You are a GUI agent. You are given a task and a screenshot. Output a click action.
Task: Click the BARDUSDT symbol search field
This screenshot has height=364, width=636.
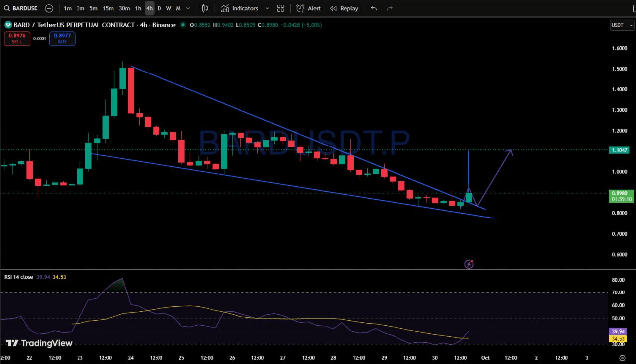[20, 8]
